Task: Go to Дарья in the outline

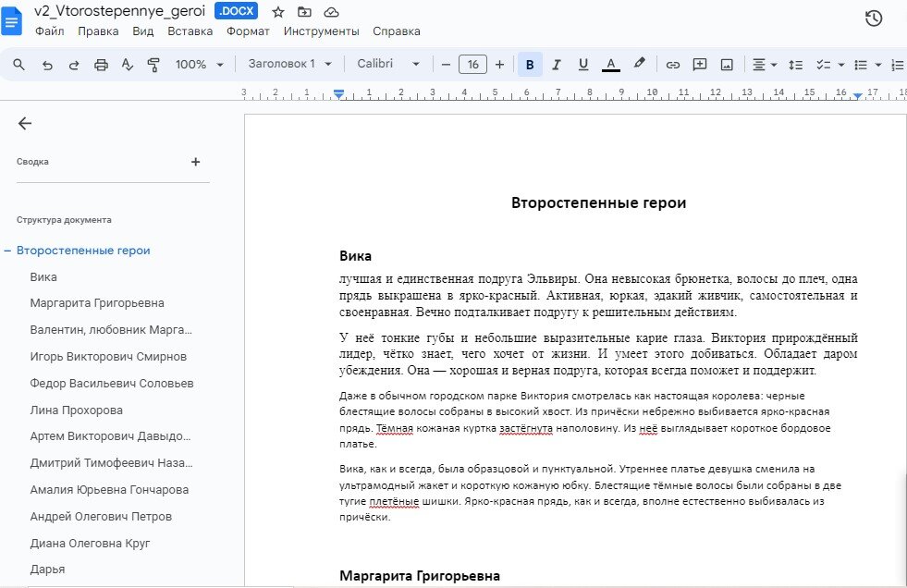Action: (x=47, y=570)
